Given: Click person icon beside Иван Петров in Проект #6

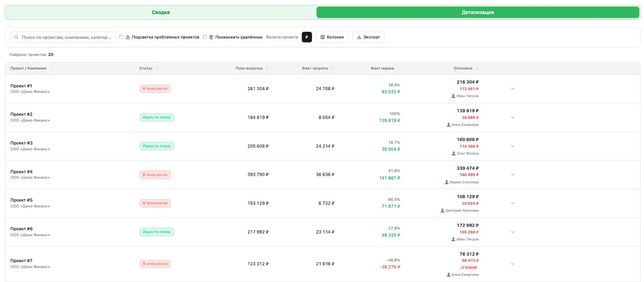Looking at the screenshot, I should click(x=453, y=240).
